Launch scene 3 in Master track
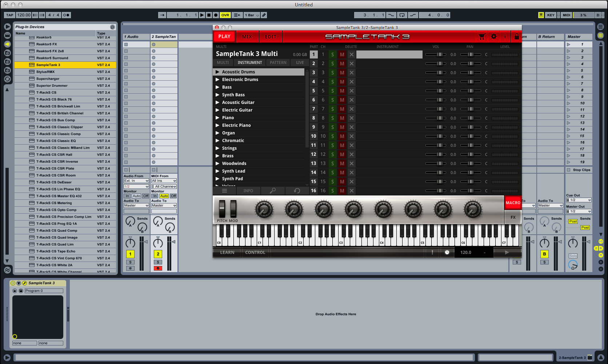Image resolution: width=608 pixels, height=364 pixels. pos(568,57)
